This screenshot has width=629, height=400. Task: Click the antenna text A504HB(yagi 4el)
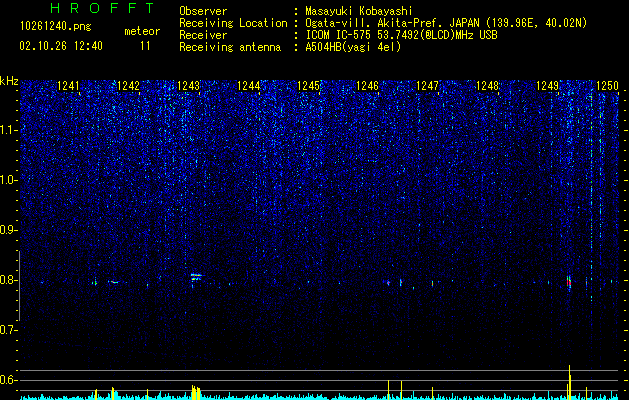pos(353,47)
